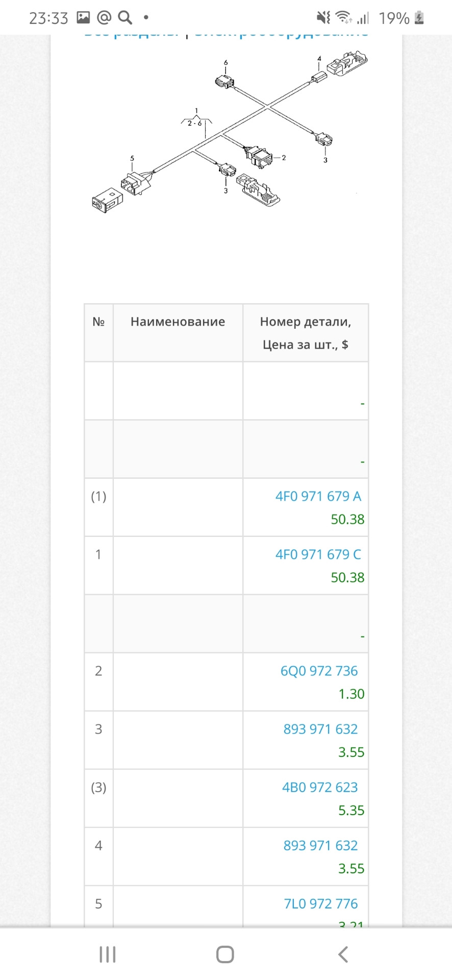Tap the magnifier icon in status bar
The width and height of the screenshot is (452, 980).
(x=125, y=18)
